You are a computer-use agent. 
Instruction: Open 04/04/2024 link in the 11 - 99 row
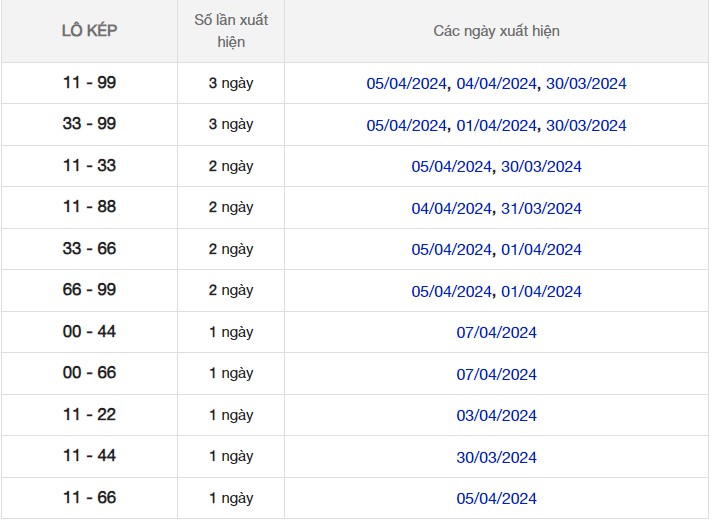point(496,84)
